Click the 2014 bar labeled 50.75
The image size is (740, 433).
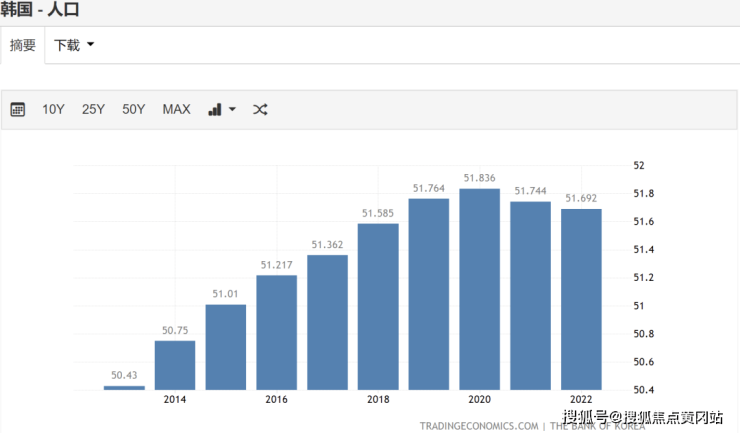[x=175, y=364]
